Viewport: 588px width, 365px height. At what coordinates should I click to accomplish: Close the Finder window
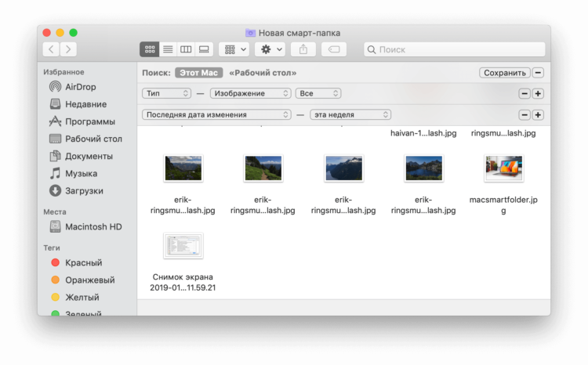click(46, 33)
